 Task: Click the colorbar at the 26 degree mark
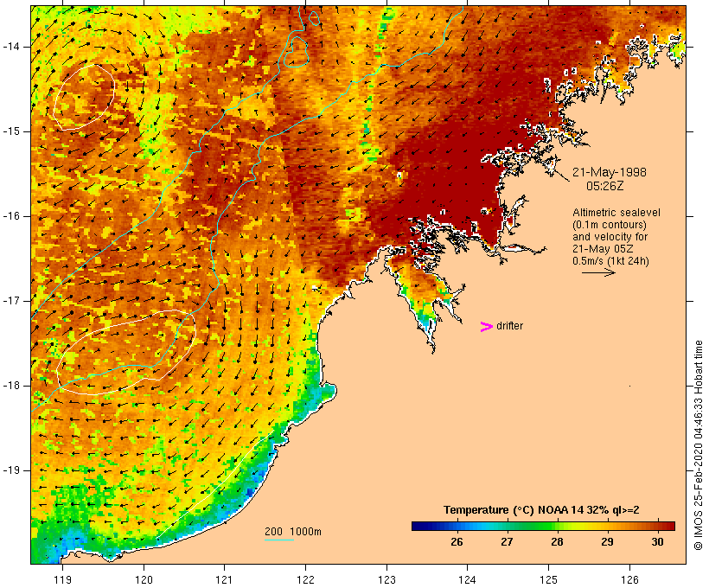click(x=457, y=526)
